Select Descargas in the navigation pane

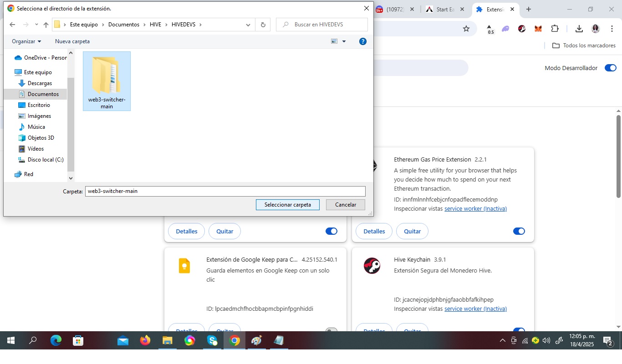pos(40,83)
